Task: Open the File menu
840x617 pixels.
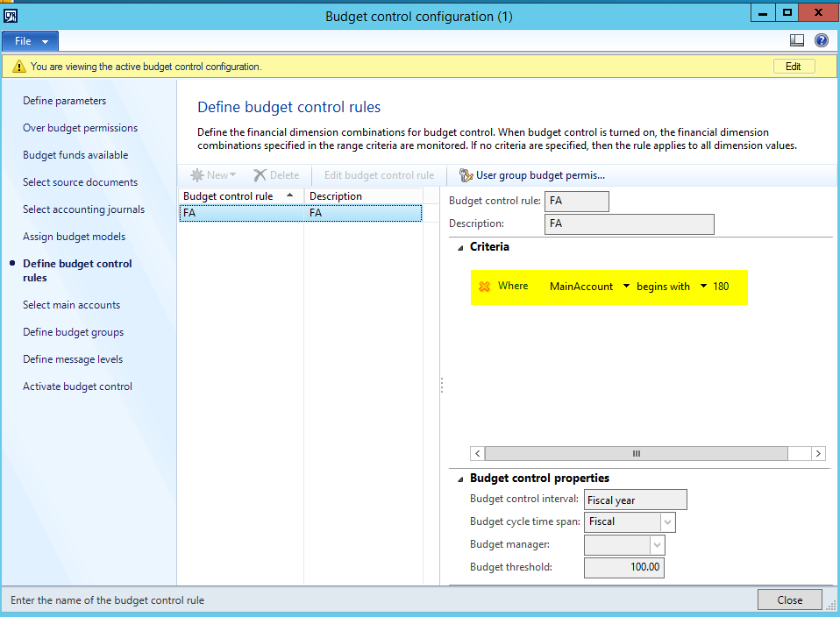Action: coord(31,41)
